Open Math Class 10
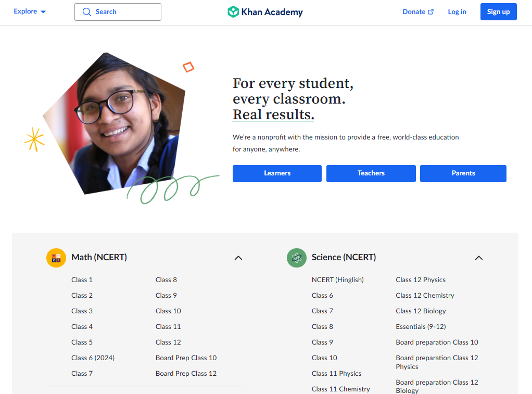The image size is (532, 394). coord(168,311)
